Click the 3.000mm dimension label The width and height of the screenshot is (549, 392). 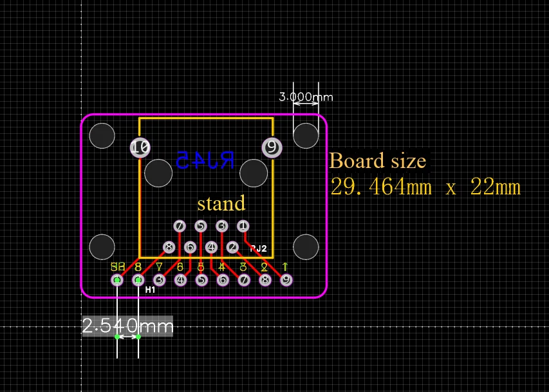[x=306, y=97]
